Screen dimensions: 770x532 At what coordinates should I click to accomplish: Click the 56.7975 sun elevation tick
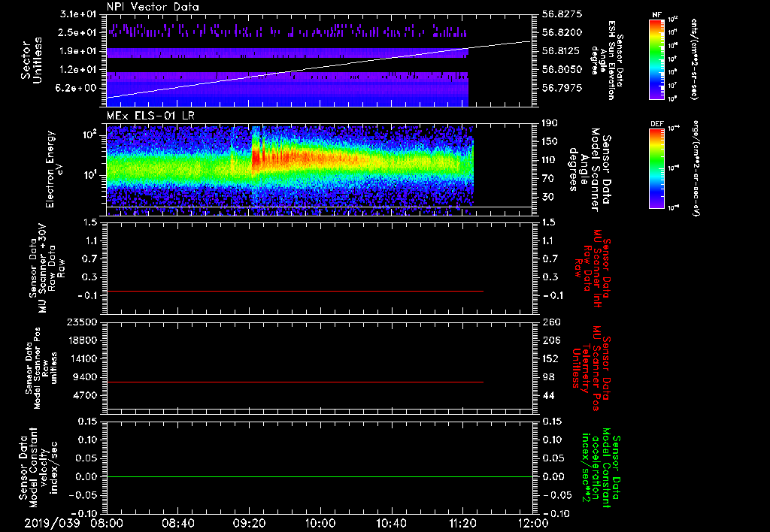[x=562, y=88]
